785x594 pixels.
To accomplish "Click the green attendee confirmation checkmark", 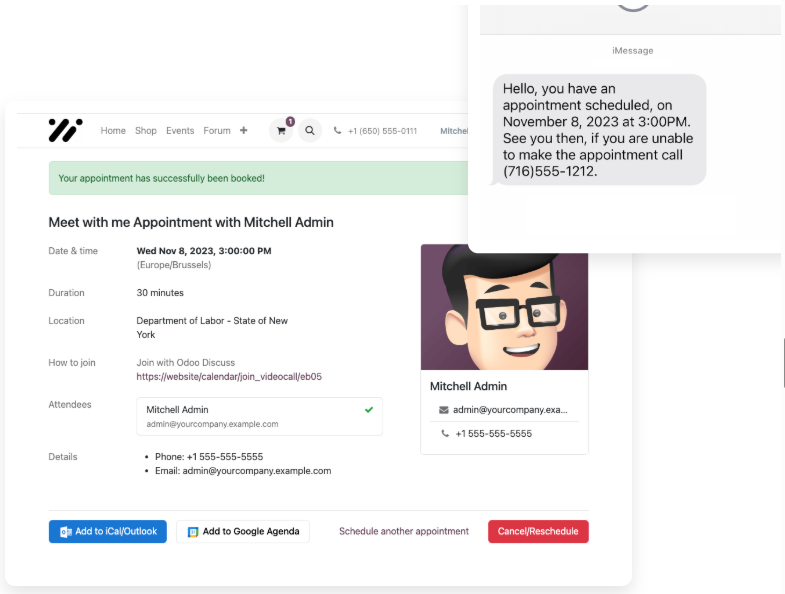I will (369, 410).
